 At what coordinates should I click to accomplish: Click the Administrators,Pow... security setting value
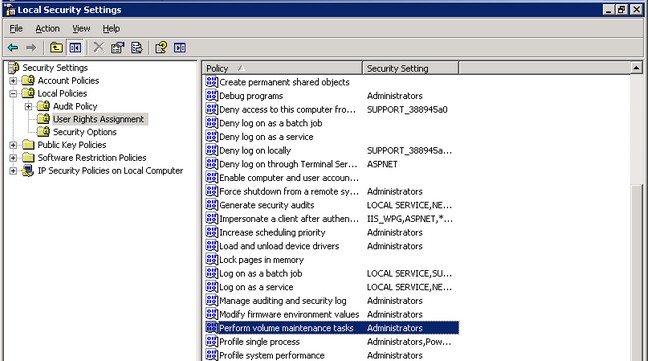pyautogui.click(x=409, y=342)
